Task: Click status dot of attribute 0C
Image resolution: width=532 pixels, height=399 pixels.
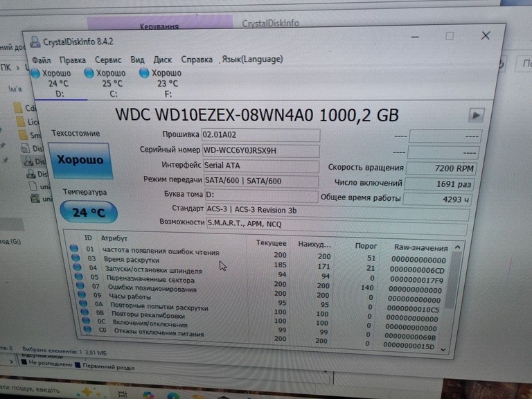Action: [86, 321]
